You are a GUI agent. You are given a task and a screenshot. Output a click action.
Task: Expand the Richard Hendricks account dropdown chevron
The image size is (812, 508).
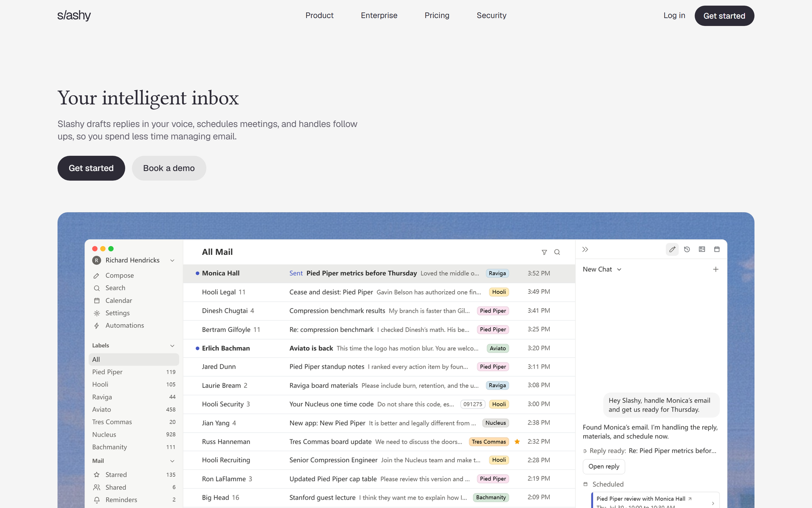coord(173,260)
